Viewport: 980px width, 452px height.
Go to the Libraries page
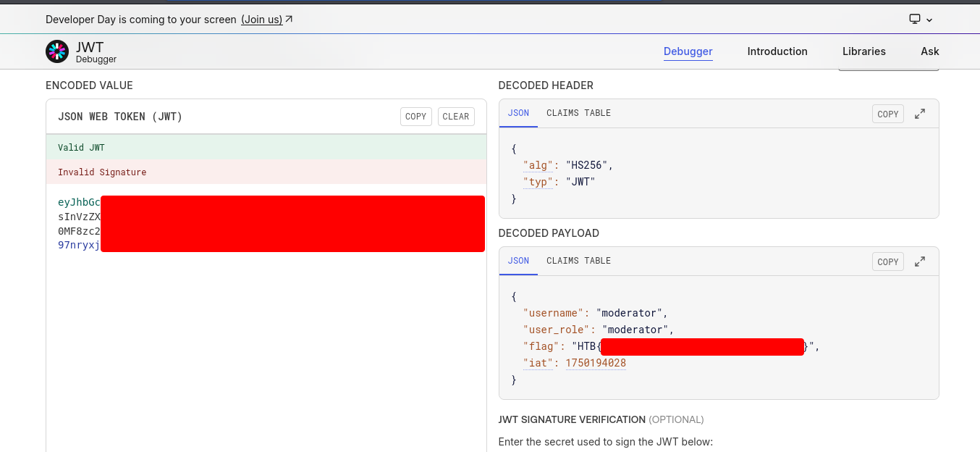(x=863, y=51)
